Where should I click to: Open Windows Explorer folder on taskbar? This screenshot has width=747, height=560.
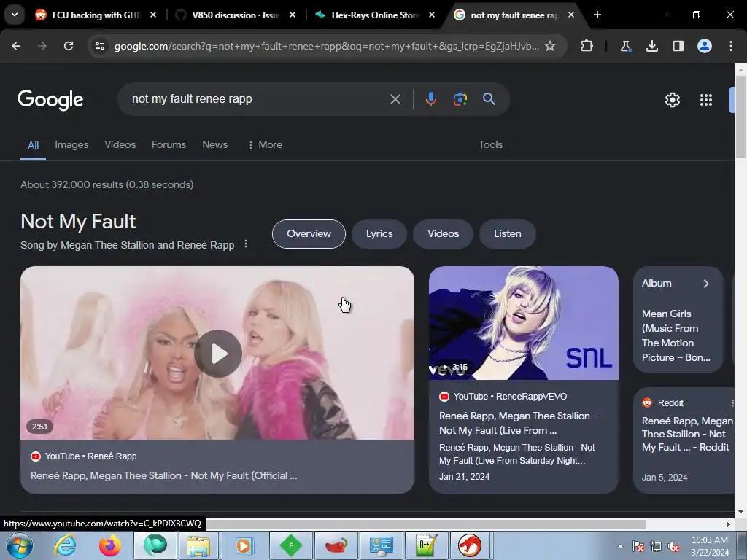click(x=198, y=545)
